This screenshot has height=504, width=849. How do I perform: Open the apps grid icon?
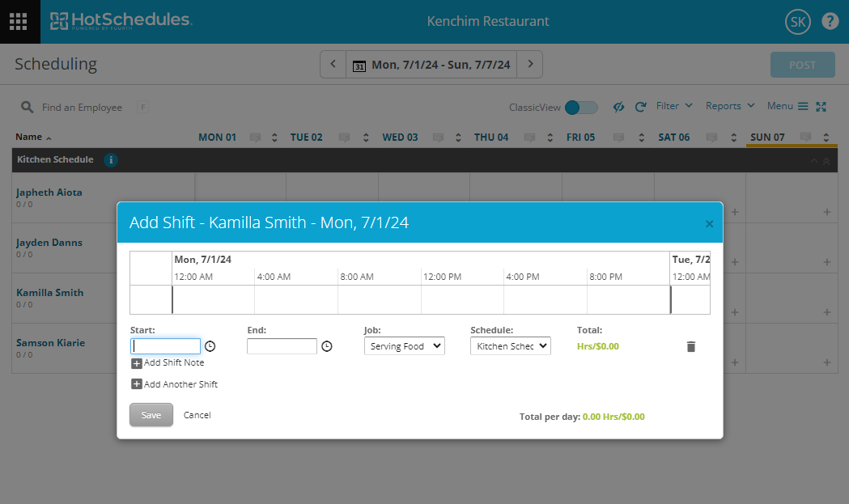[18, 21]
